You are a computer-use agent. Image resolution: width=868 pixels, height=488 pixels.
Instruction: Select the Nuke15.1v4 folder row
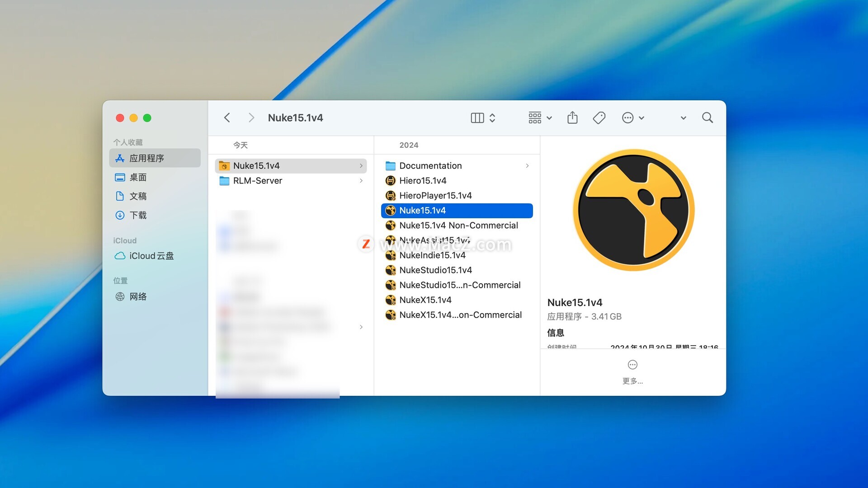point(291,166)
